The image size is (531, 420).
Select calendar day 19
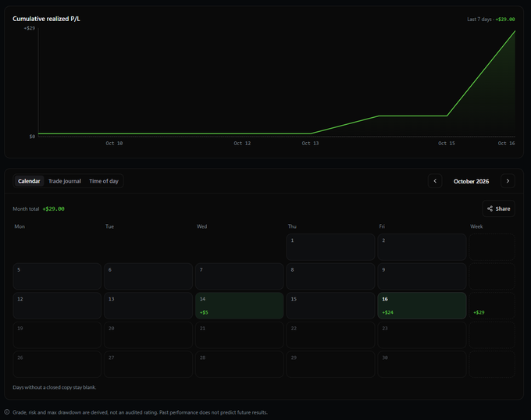coord(57,335)
